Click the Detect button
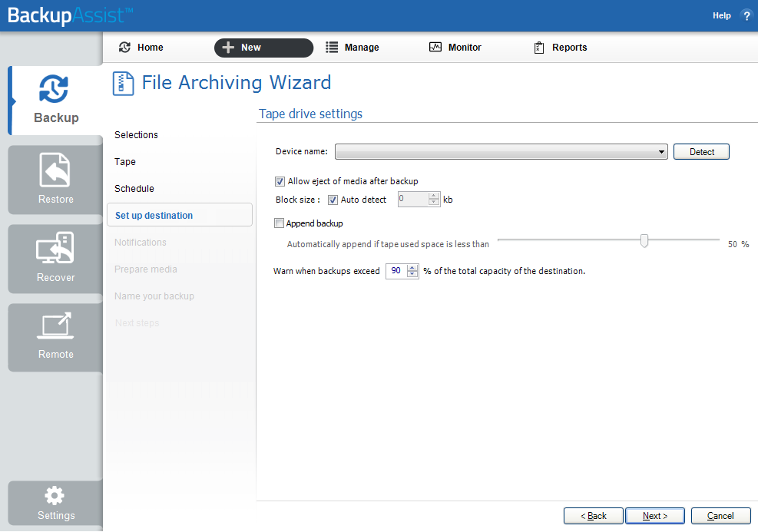 (700, 151)
